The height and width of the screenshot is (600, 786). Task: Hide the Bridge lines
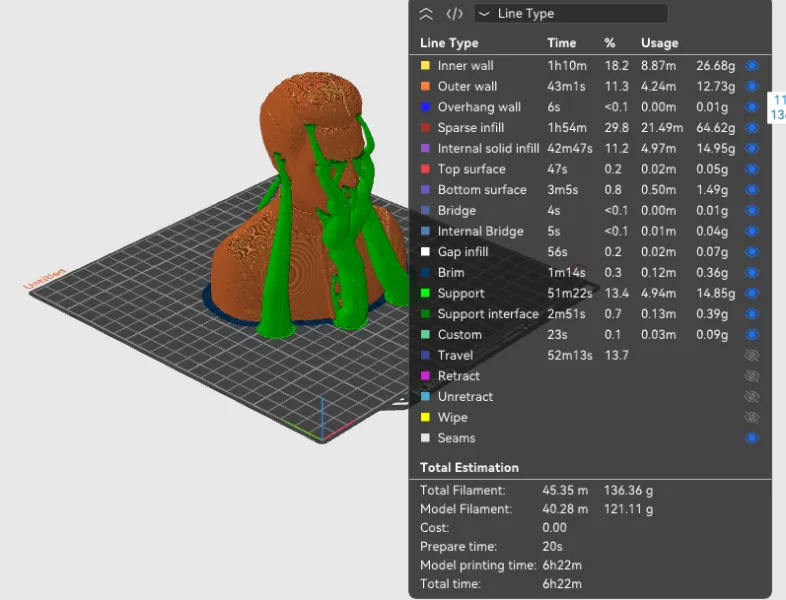pos(752,211)
